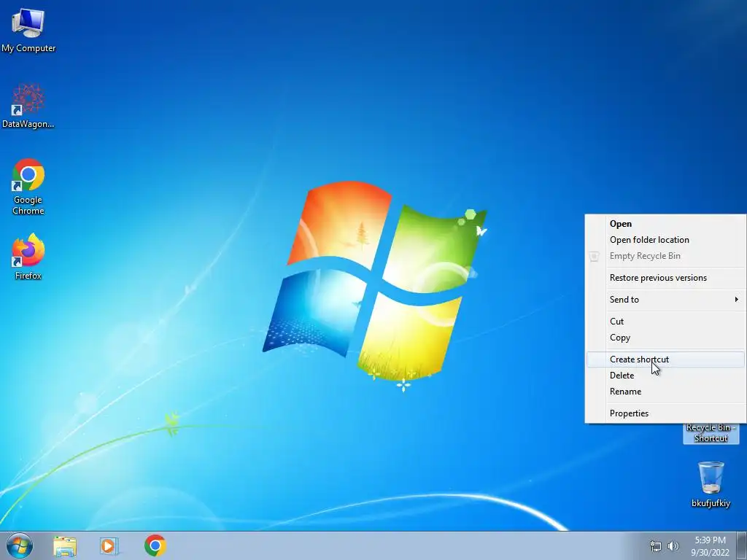The image size is (747, 560).
Task: Select the bkufjufkiy recycle bin icon
Action: tap(711, 484)
